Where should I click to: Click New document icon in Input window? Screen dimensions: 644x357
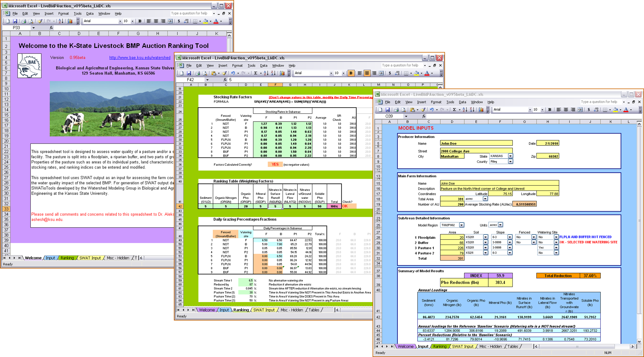380,110
